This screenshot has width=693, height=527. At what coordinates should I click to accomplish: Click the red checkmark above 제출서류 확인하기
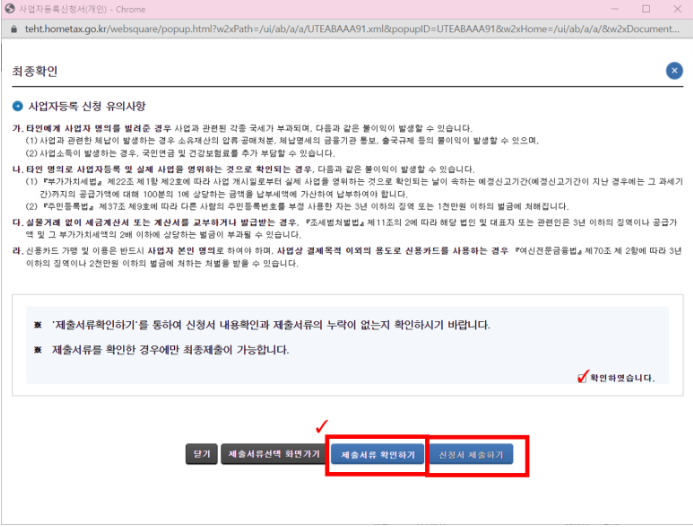point(322,426)
